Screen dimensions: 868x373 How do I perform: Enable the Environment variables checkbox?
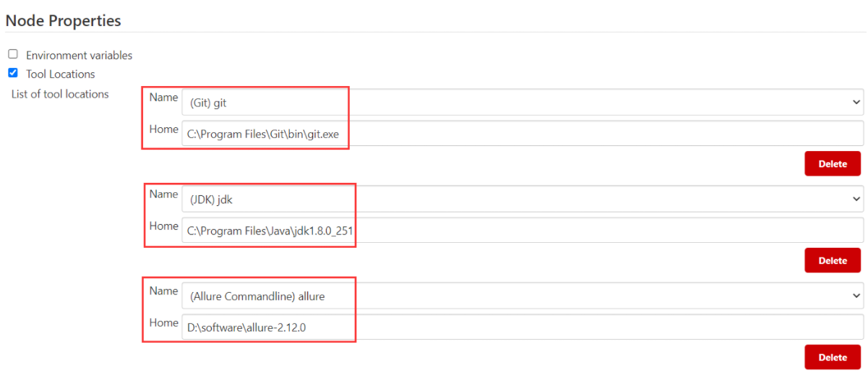tap(13, 54)
